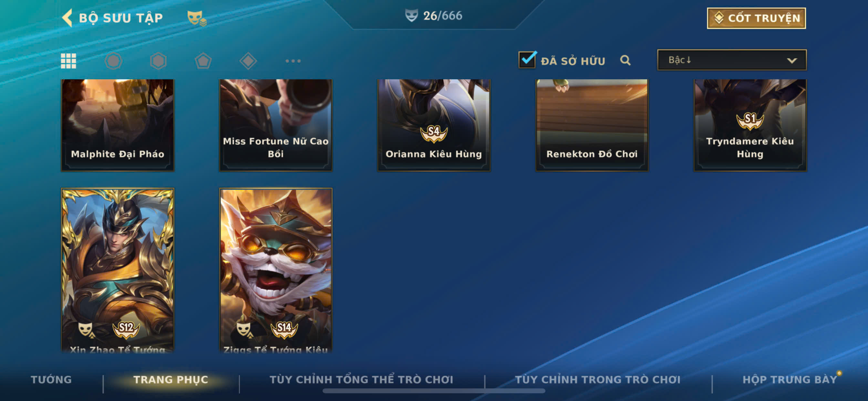Viewport: 868px width, 401px height.
Task: Filter skins by hexagon rarity tier
Action: coord(158,61)
